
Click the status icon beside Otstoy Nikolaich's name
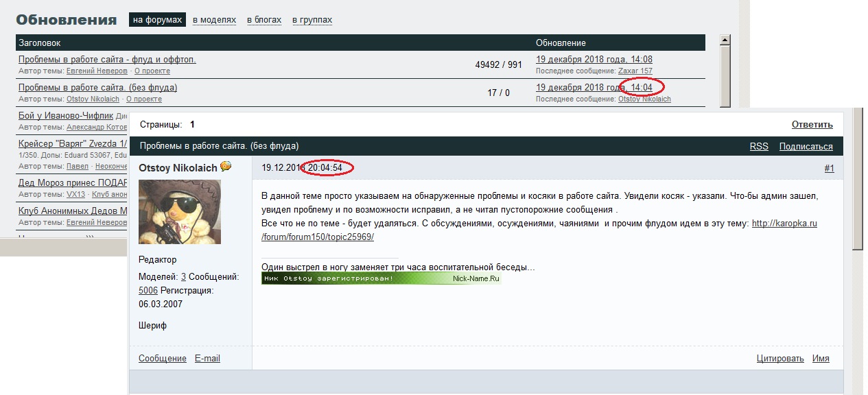point(225,167)
